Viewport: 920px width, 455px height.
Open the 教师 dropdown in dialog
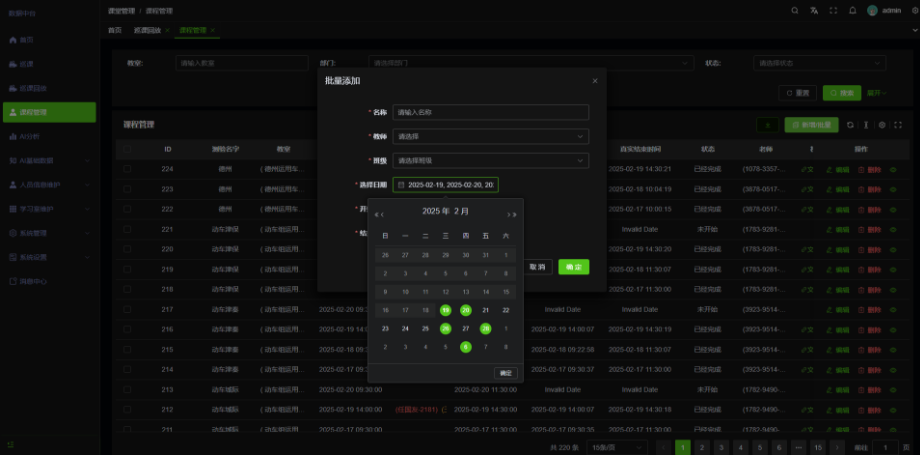pos(490,136)
